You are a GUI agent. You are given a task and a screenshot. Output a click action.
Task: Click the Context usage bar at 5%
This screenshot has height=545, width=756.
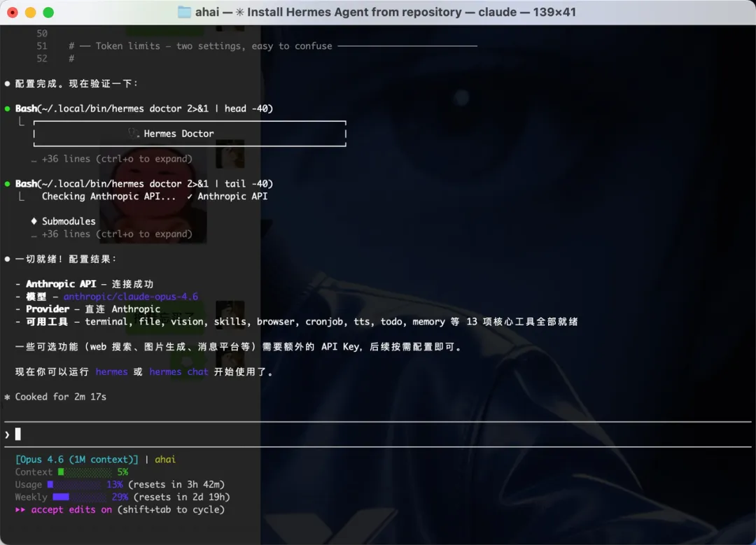(85, 472)
